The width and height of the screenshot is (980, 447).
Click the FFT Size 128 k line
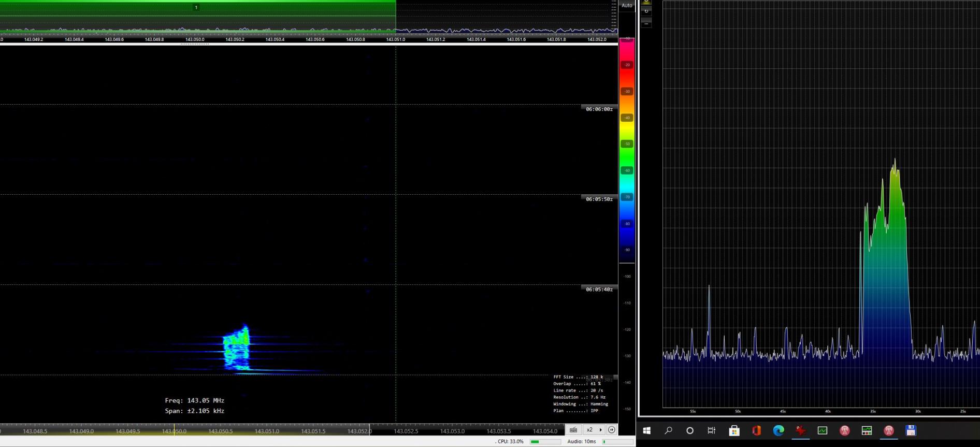578,377
